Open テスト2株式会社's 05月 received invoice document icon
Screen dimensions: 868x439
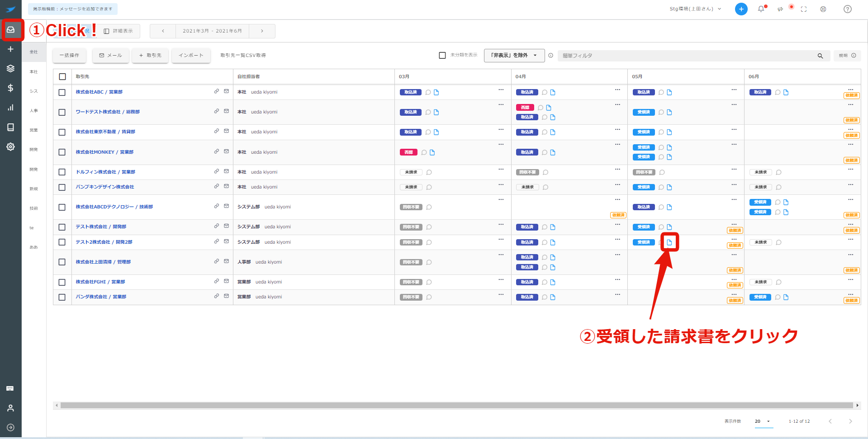click(x=669, y=242)
